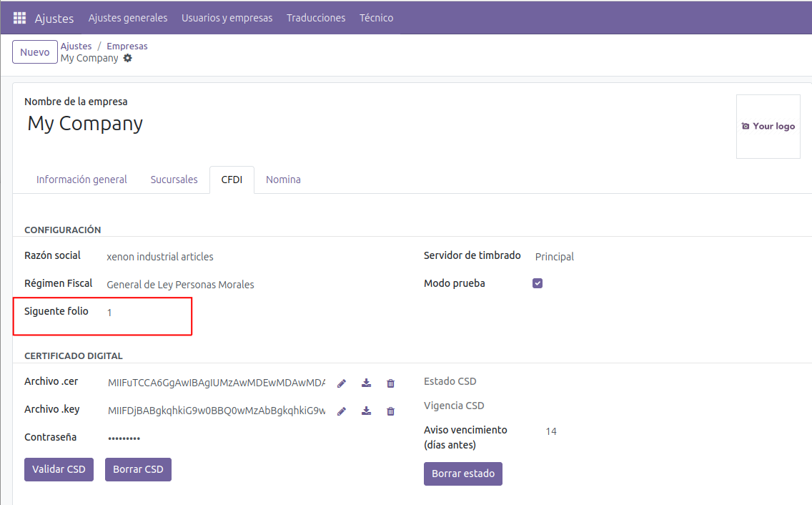Click the gear icon beside My Company
Viewport: 812px width, 505px height.
coord(128,58)
